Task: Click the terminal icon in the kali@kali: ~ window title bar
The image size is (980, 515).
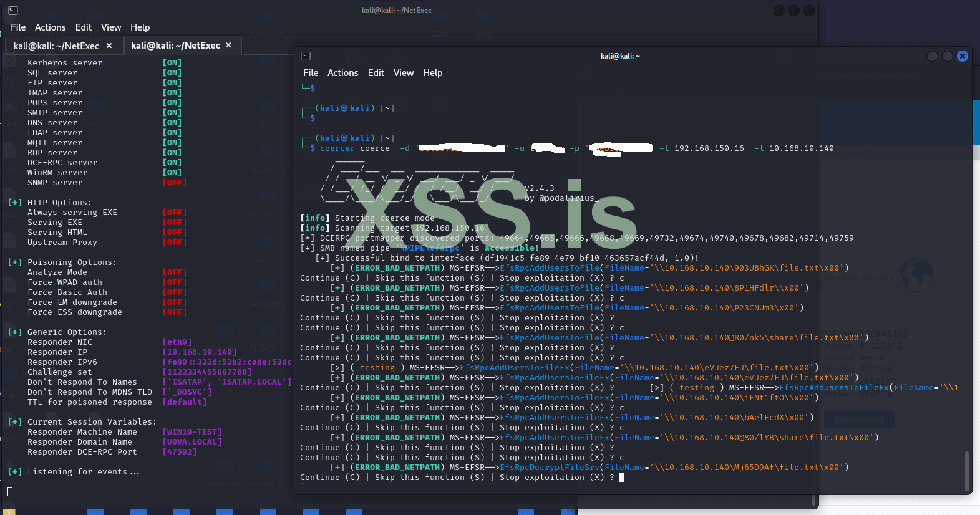Action: pos(306,56)
